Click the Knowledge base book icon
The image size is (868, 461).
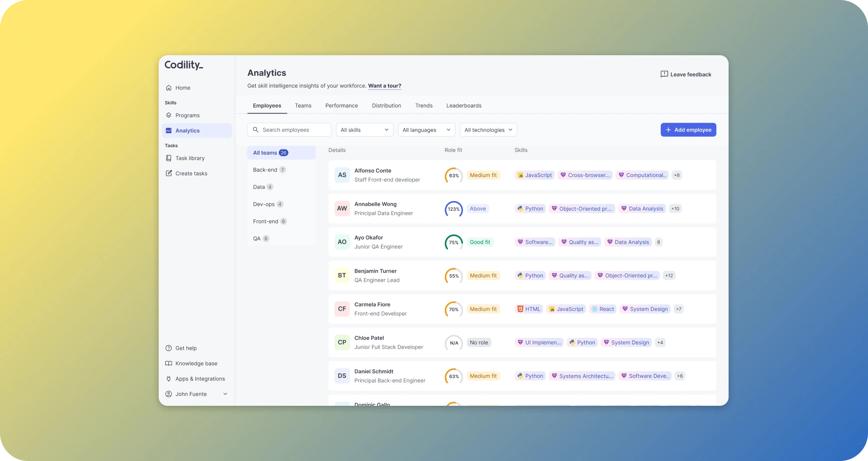click(x=169, y=364)
